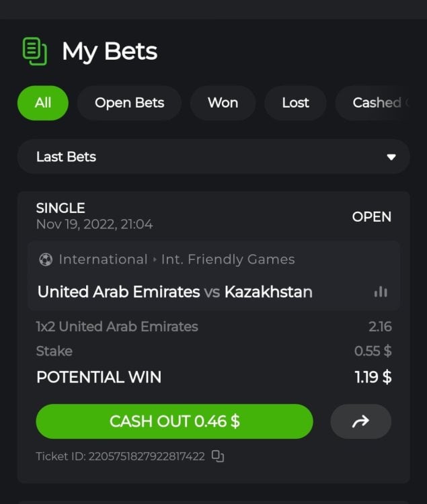Expand the Last Bets filter selector

click(x=214, y=157)
